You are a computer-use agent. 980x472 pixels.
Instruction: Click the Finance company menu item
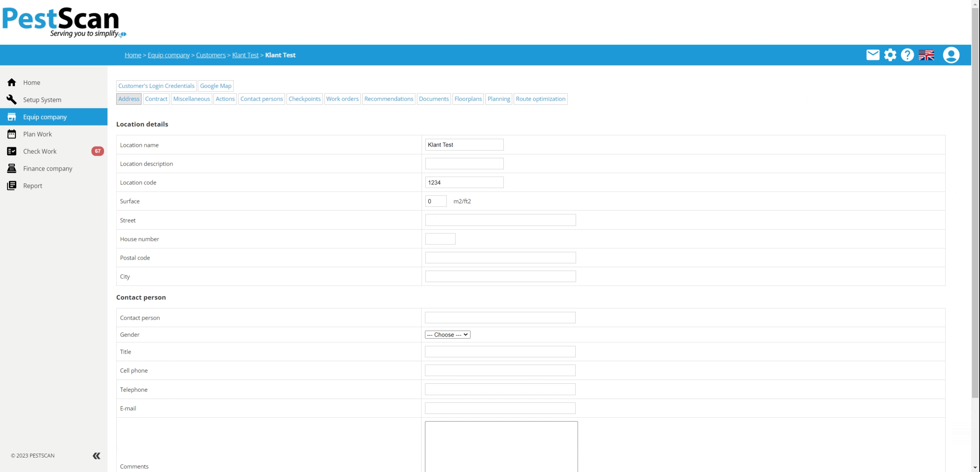(47, 168)
